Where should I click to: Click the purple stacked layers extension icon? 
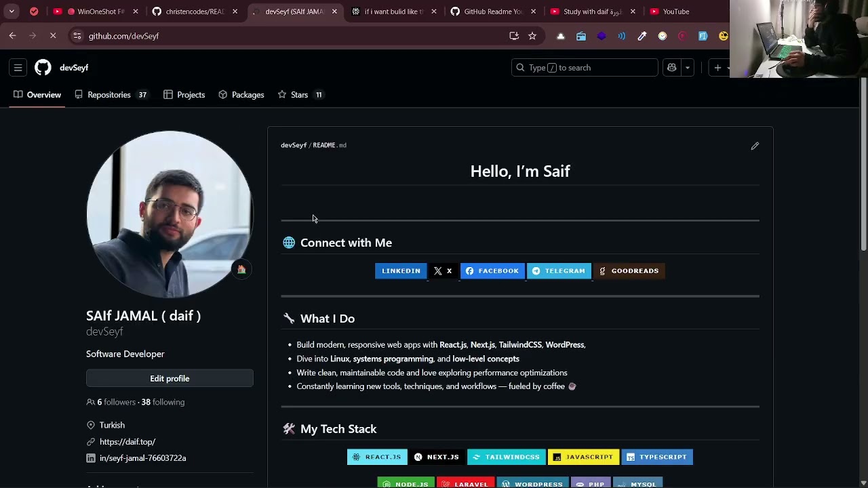[x=601, y=36]
